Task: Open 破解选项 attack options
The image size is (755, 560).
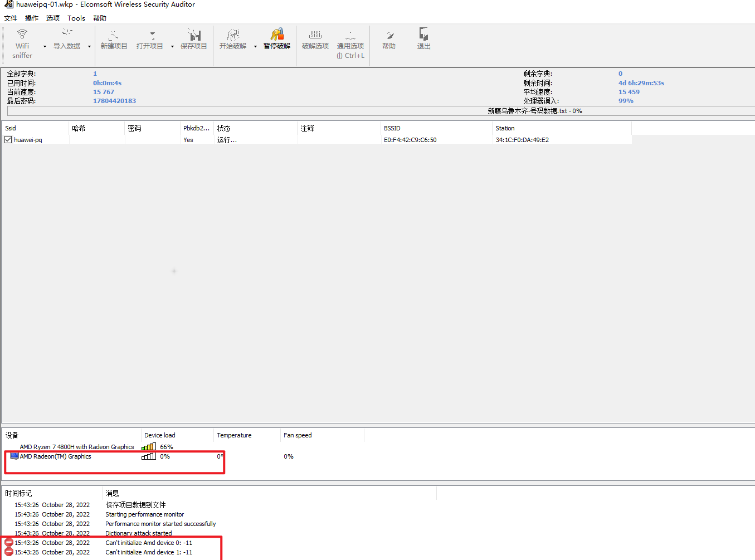Action: click(315, 40)
